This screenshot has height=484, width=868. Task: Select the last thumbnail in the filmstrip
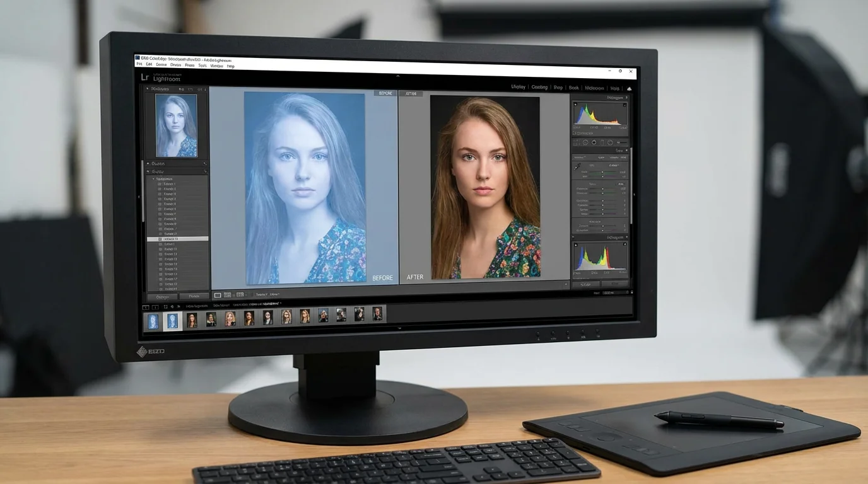377,314
